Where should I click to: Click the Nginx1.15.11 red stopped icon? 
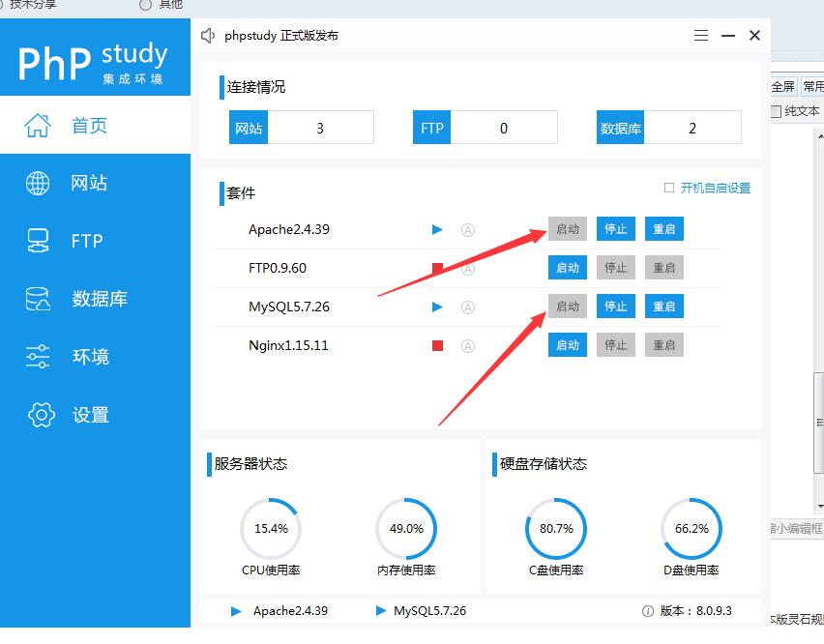[437, 345]
